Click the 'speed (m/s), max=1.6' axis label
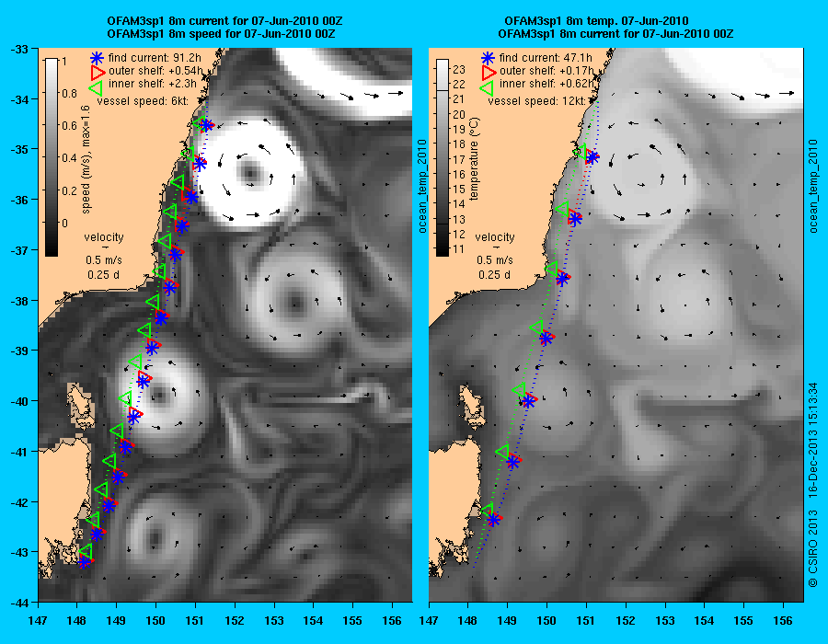This screenshot has width=828, height=644. pos(86,159)
